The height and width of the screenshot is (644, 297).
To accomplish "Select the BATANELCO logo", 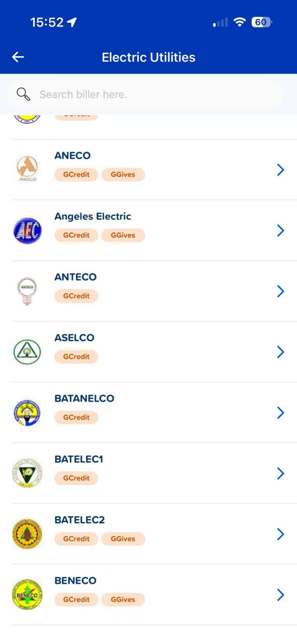I will point(27,413).
